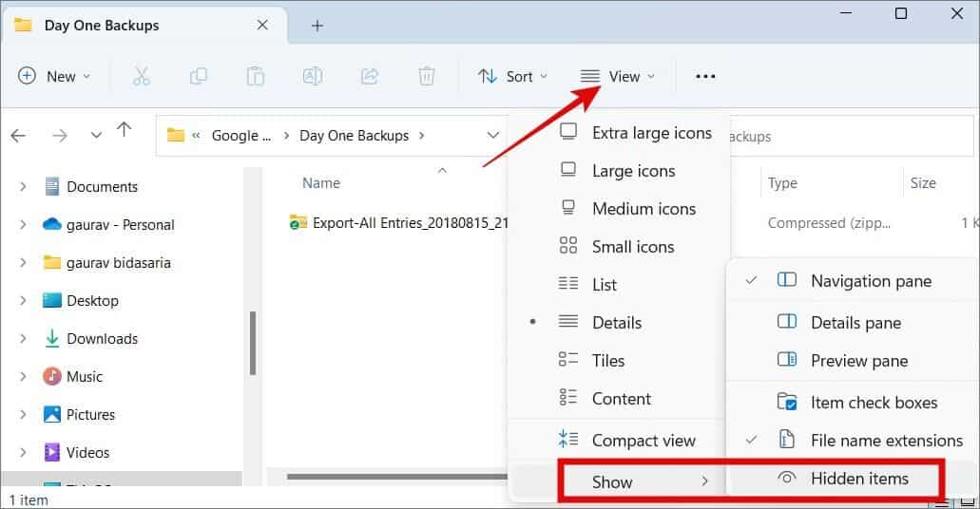980x509 pixels.
Task: Open the New dropdown button
Action: pyautogui.click(x=54, y=76)
